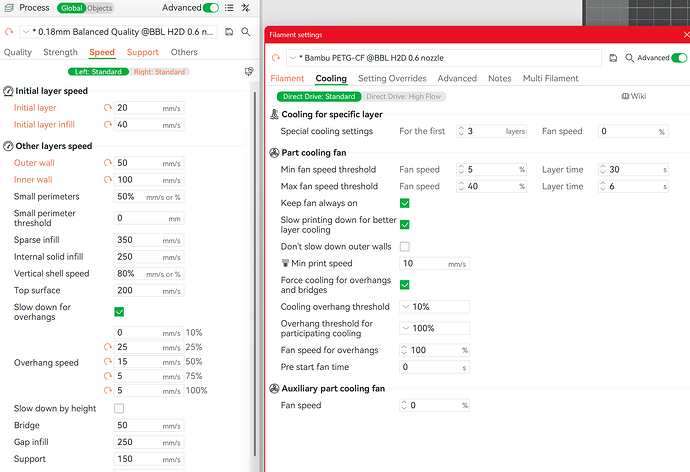The image size is (690, 472).
Task: Search process settings with magnifier icon
Action: [x=246, y=32]
